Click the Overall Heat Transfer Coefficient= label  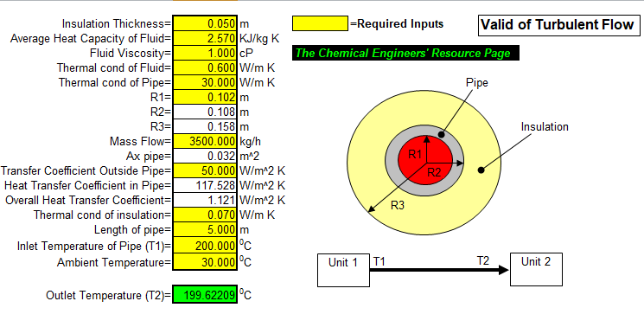(x=88, y=201)
